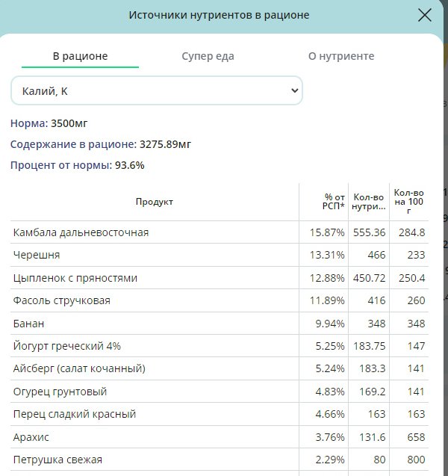448x476 pixels.
Task: Close the nutrient sources dialog
Action: pyautogui.click(x=425, y=16)
